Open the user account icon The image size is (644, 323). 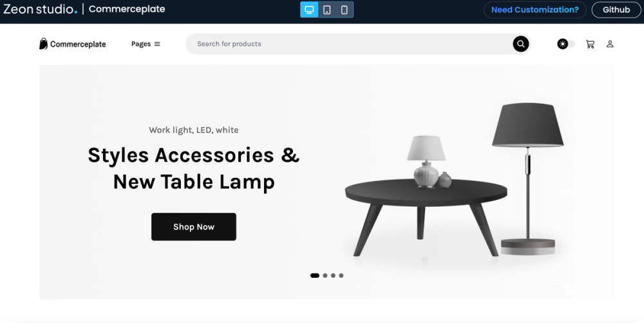610,44
